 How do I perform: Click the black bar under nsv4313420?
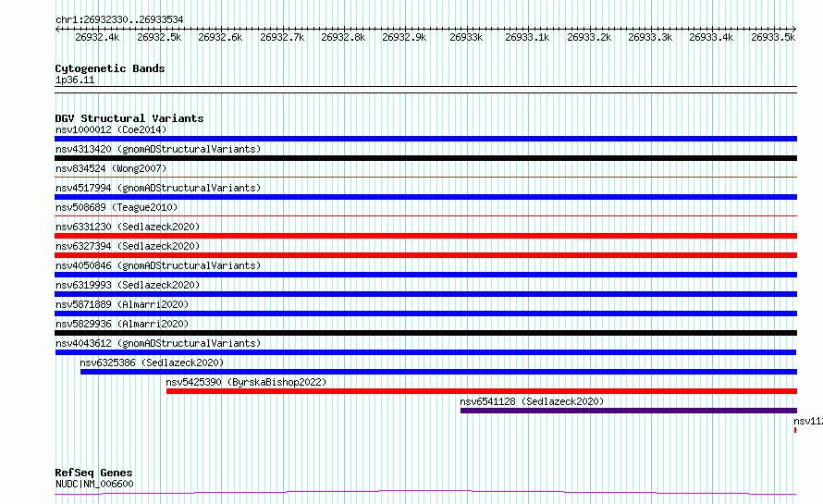click(425, 158)
